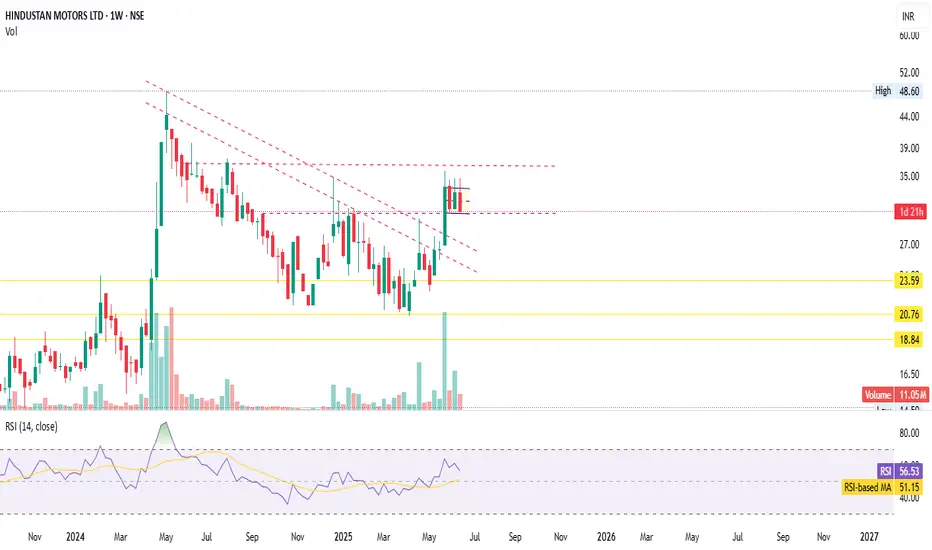Click the 2025 label on time axis
Screen dimensions: 932x550
tap(343, 537)
